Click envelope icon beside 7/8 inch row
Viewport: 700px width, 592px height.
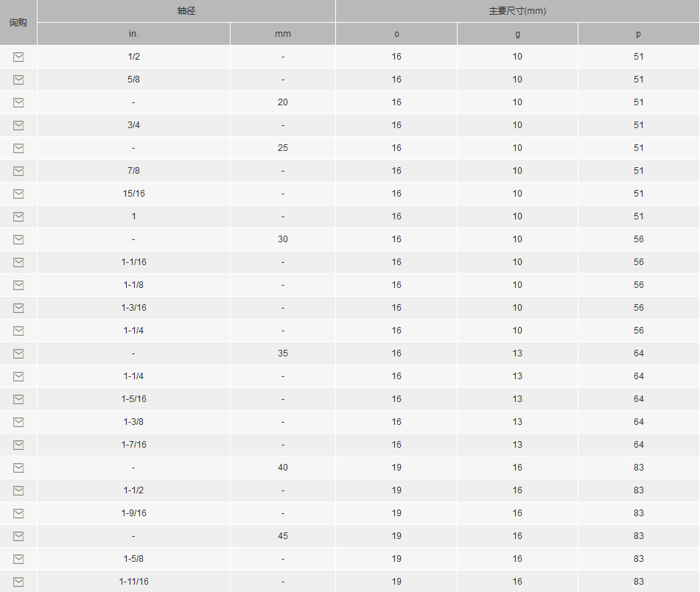(18, 171)
